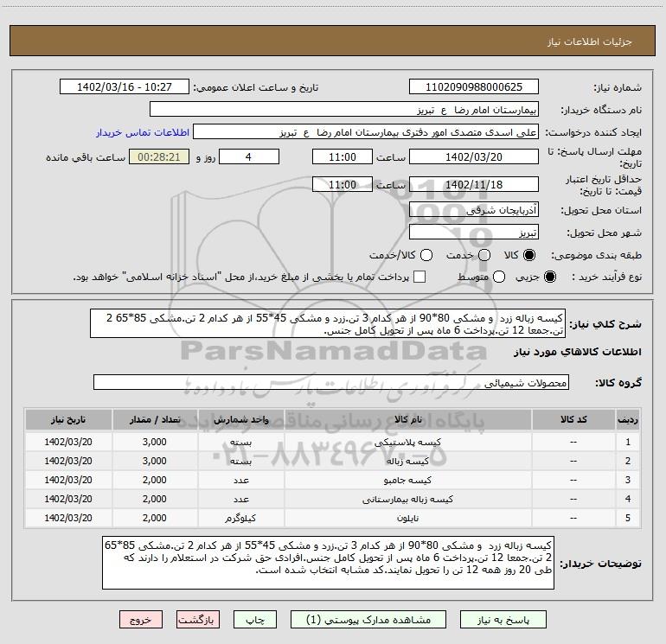Select the کالا/خدمت radio button
This screenshot has width=666, height=644.
tap(426, 255)
